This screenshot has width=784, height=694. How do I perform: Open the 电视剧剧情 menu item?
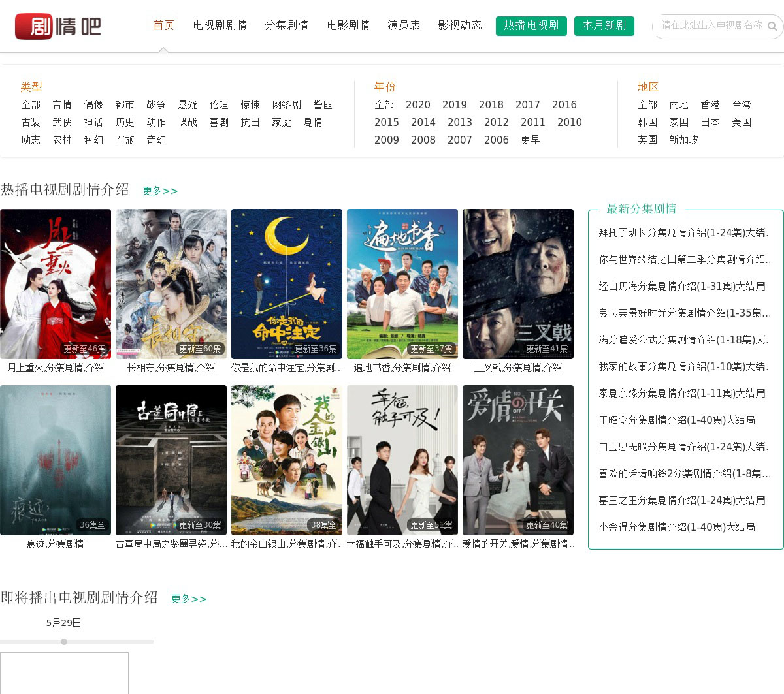click(220, 25)
